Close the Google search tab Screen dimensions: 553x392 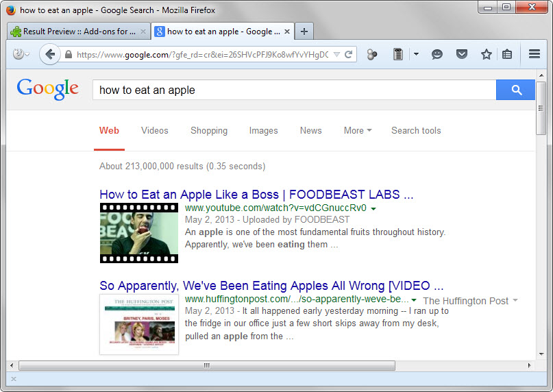click(x=287, y=32)
